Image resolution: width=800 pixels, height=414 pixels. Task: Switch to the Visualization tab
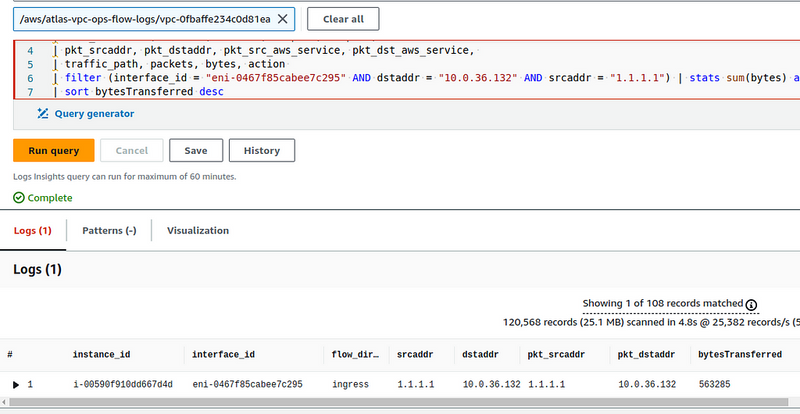(x=198, y=230)
